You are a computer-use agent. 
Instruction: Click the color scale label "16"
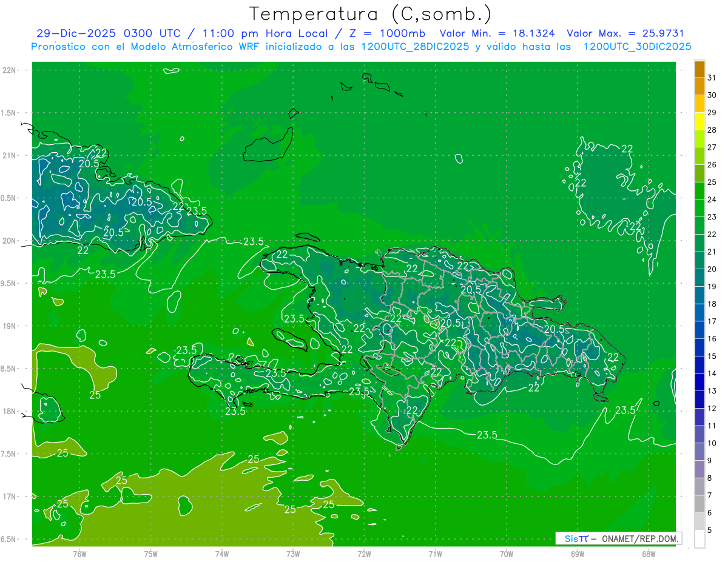tap(712, 339)
